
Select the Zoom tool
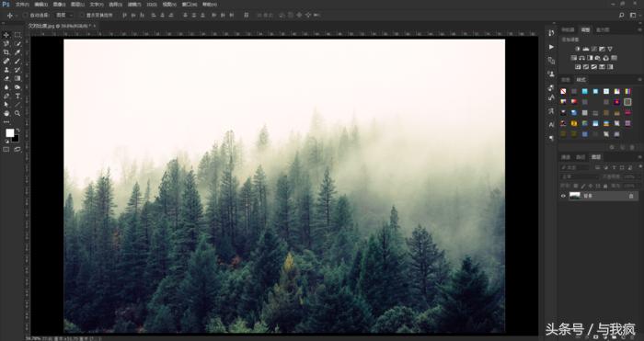point(17,113)
